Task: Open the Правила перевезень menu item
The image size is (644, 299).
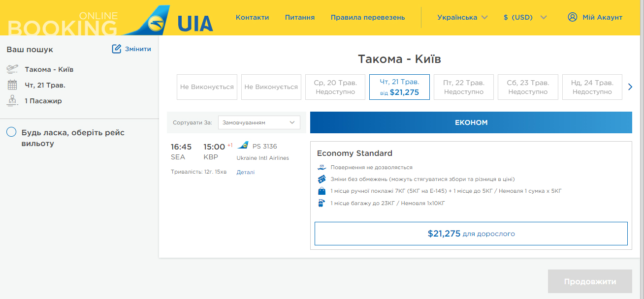Action: click(x=368, y=17)
